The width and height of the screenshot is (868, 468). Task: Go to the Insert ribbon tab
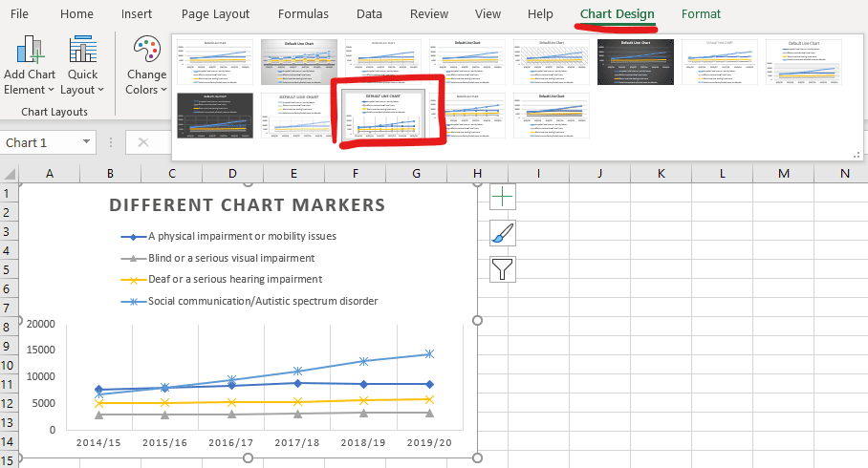tap(137, 14)
